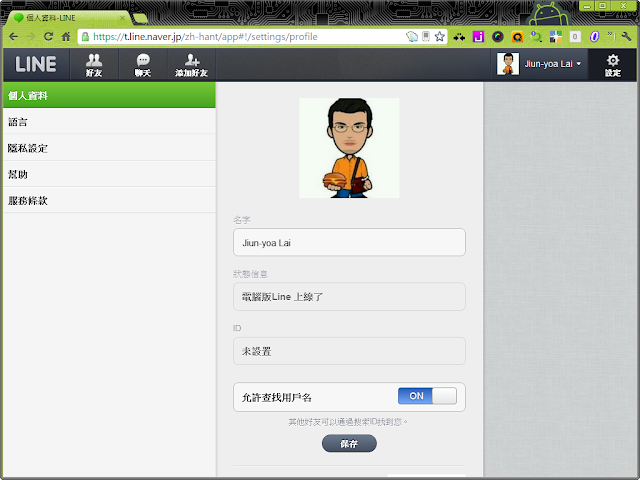Screen dimensions: 640x480
Task: Toggle the 允許查找用戶名 ON switch
Action: 427,396
